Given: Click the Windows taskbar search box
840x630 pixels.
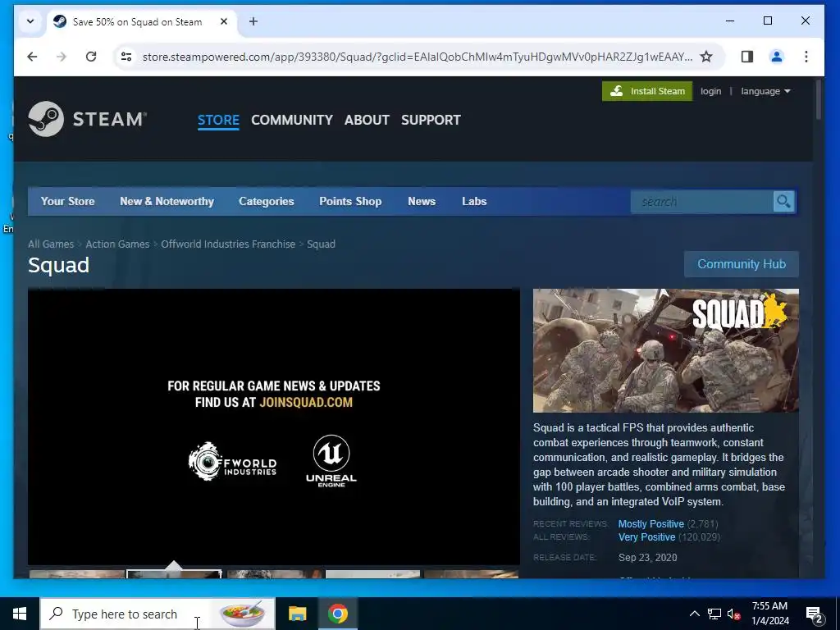Looking at the screenshot, I should point(157,614).
